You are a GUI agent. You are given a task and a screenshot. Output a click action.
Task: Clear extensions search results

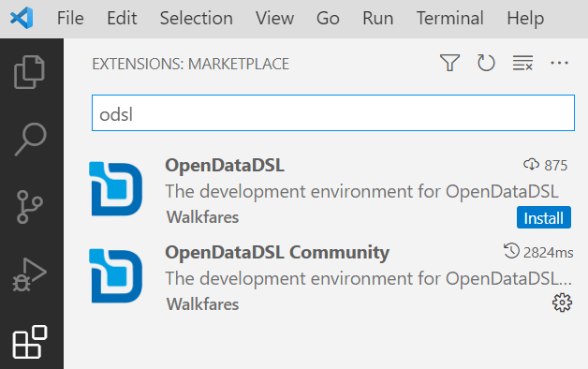point(522,63)
